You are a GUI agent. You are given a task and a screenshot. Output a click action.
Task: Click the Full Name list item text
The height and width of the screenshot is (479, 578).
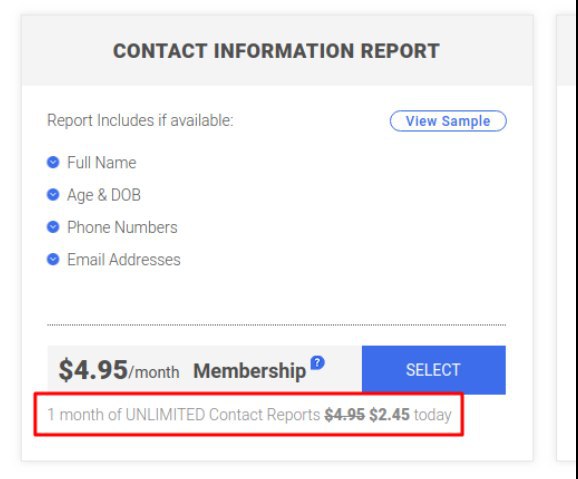click(x=102, y=163)
